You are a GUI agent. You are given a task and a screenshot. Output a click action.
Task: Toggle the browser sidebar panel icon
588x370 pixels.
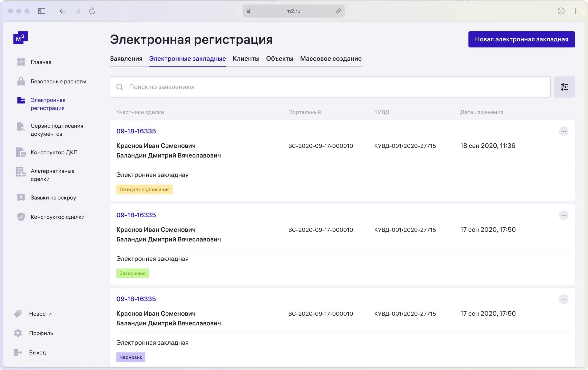[42, 11]
